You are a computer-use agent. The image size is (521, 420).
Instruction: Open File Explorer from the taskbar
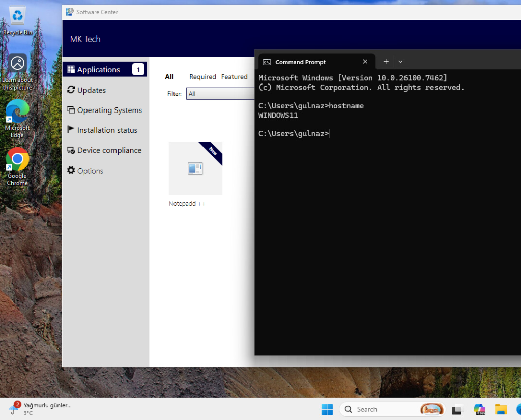pyautogui.click(x=501, y=409)
